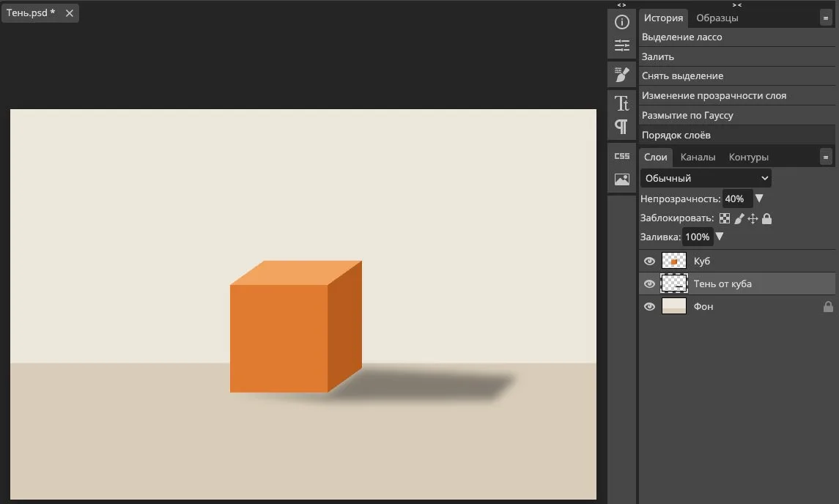Open the CSS panel icon

tap(622, 156)
